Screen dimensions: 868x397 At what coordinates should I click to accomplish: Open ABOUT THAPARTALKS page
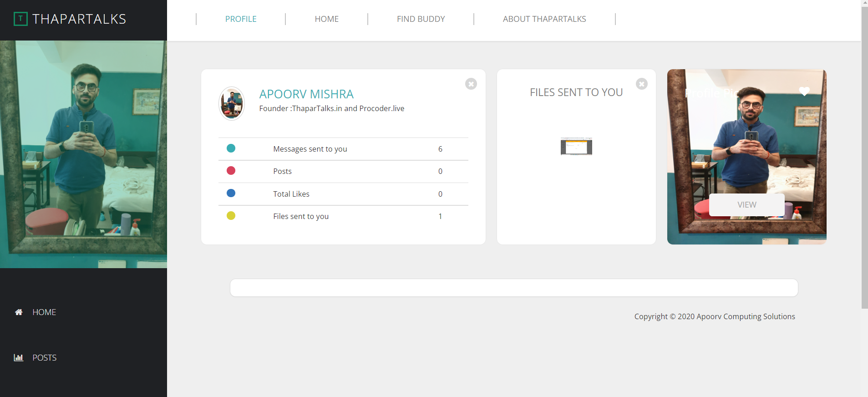pyautogui.click(x=544, y=19)
